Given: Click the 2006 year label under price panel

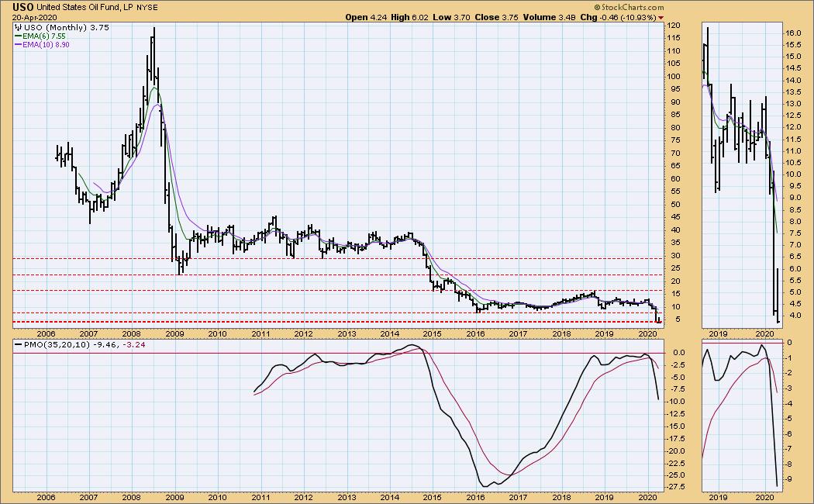Looking at the screenshot, I should (46, 334).
